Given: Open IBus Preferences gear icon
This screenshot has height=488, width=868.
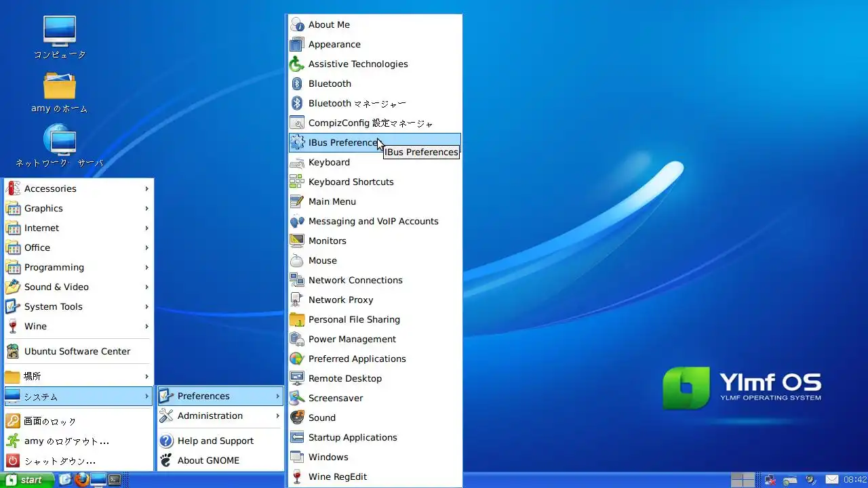Looking at the screenshot, I should [x=297, y=142].
